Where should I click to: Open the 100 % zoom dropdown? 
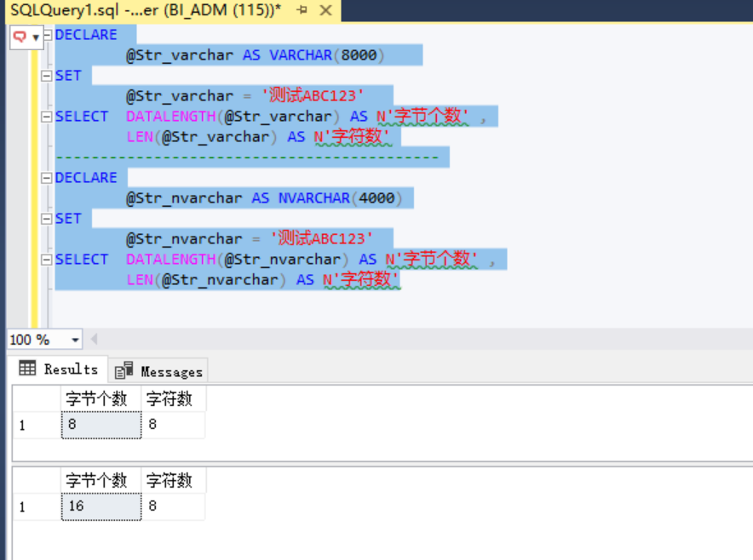[75, 340]
